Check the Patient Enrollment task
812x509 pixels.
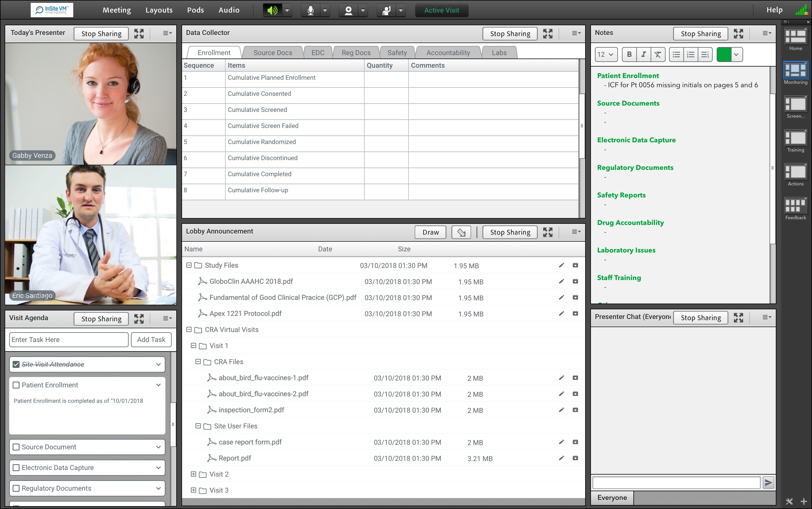16,385
